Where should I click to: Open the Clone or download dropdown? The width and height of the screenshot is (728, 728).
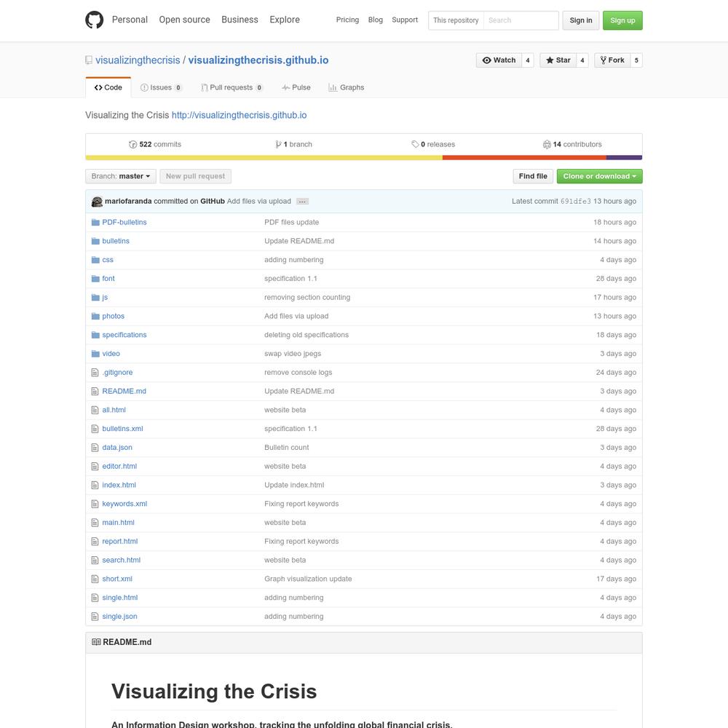(x=599, y=176)
